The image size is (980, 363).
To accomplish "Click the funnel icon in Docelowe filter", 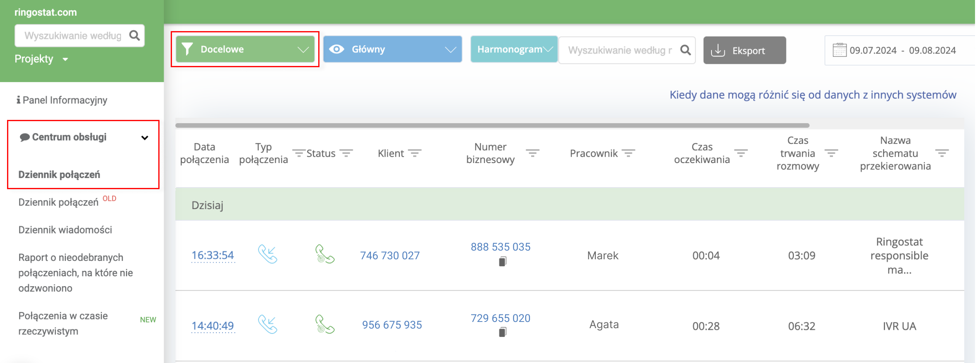I will tap(187, 49).
